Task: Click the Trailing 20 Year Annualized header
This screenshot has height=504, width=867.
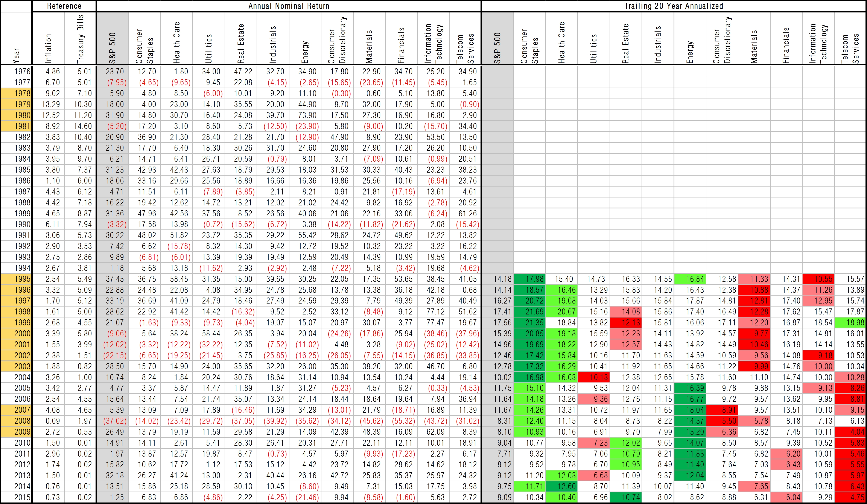Action: [674, 6]
